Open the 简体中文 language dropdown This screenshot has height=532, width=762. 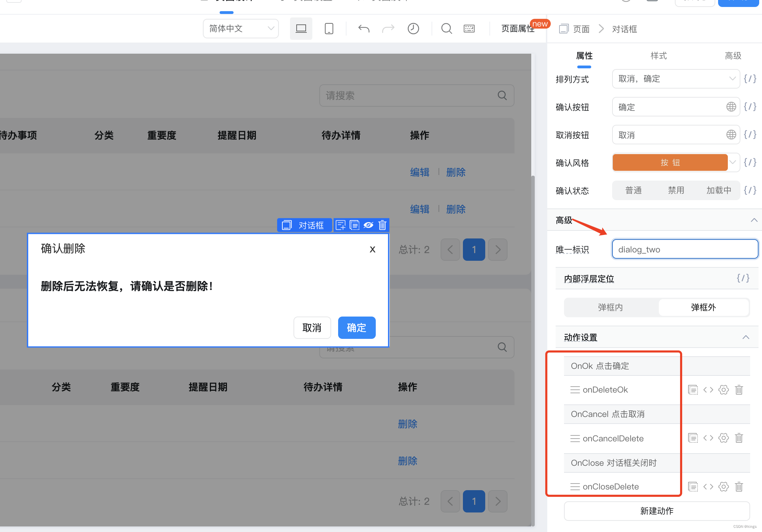(x=241, y=29)
